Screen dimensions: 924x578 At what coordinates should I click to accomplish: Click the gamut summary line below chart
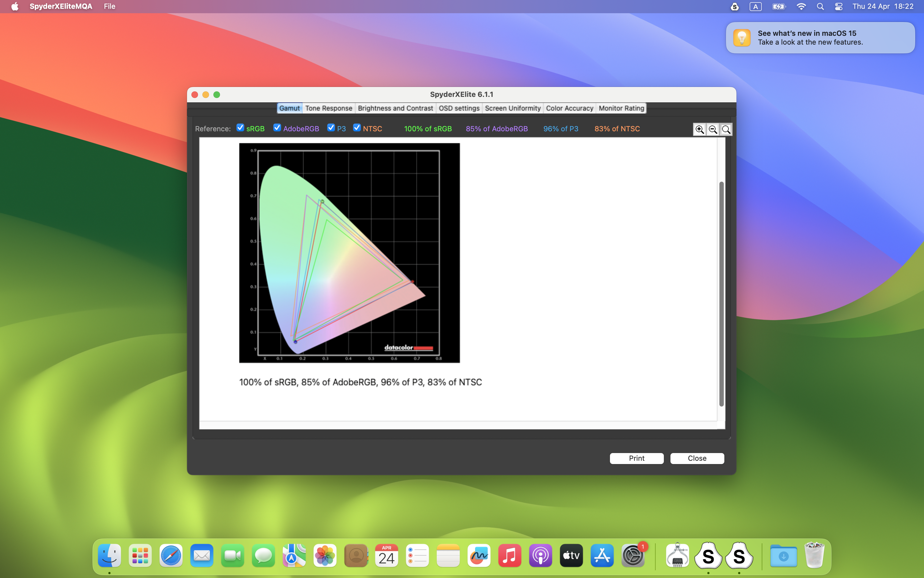[361, 382]
